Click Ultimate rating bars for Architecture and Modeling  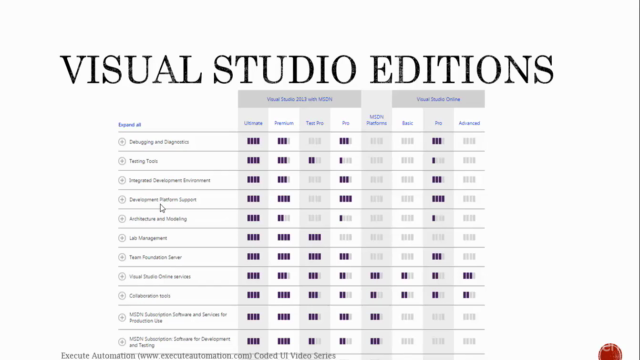(x=253, y=218)
